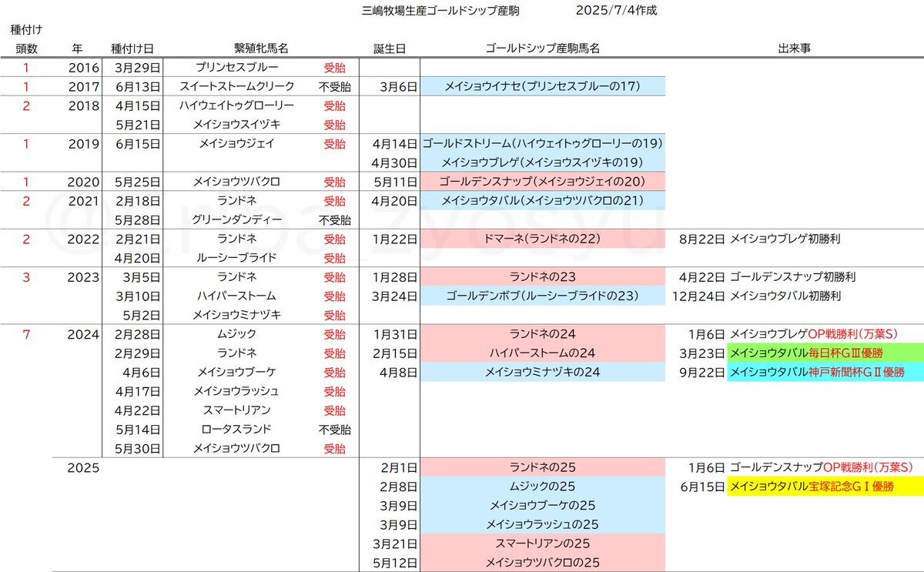Click 不受胎 beside スイートストームクリーク
The width and height of the screenshot is (924, 572).
tap(335, 87)
